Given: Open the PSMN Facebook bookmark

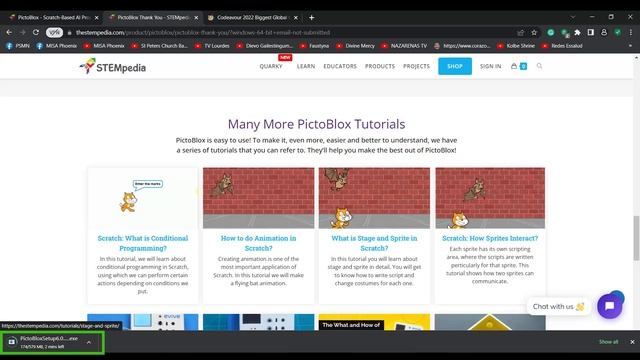Looking at the screenshot, I should [x=18, y=46].
